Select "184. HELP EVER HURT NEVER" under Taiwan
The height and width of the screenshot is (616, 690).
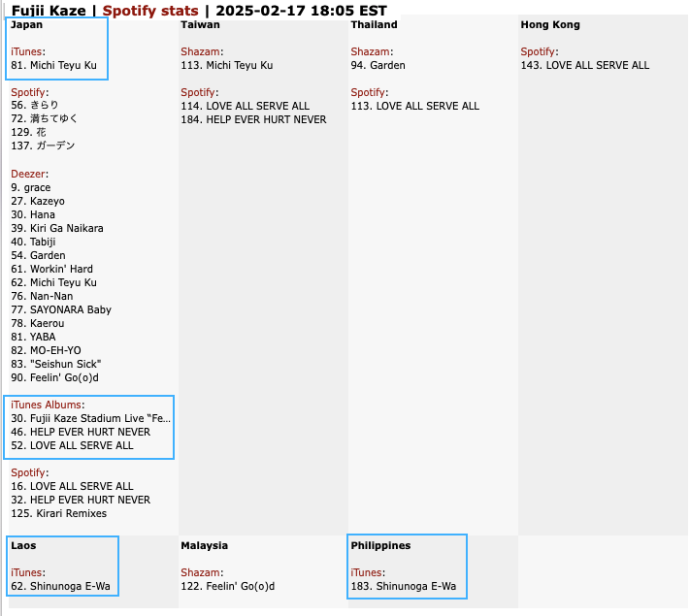[x=254, y=119]
